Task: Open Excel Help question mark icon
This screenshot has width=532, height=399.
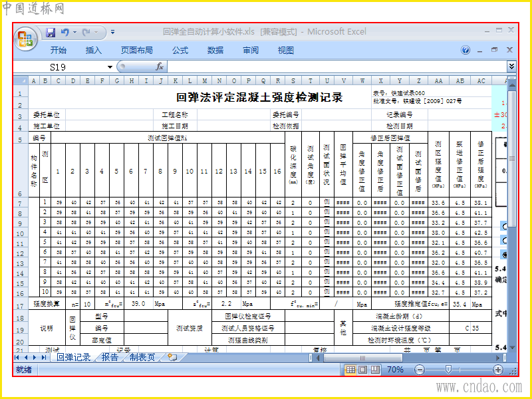Action: coord(465,51)
